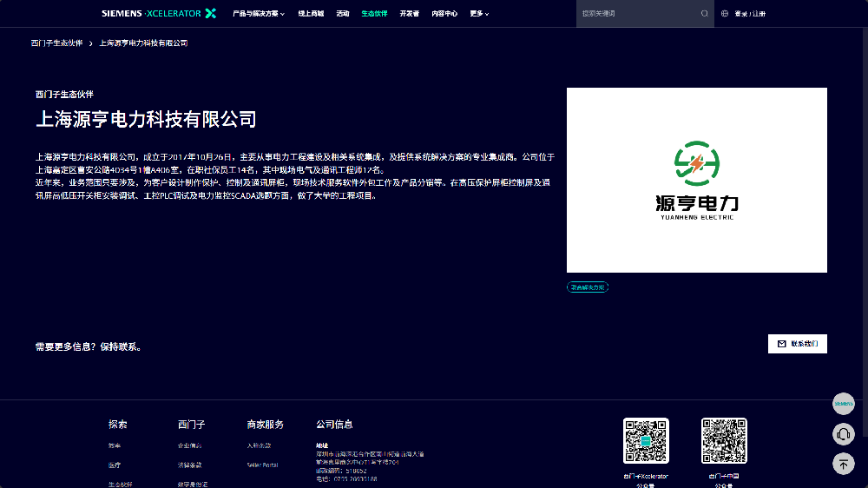Click the round Siemens floating badge
Image resolution: width=868 pixels, height=488 pixels.
(x=843, y=404)
